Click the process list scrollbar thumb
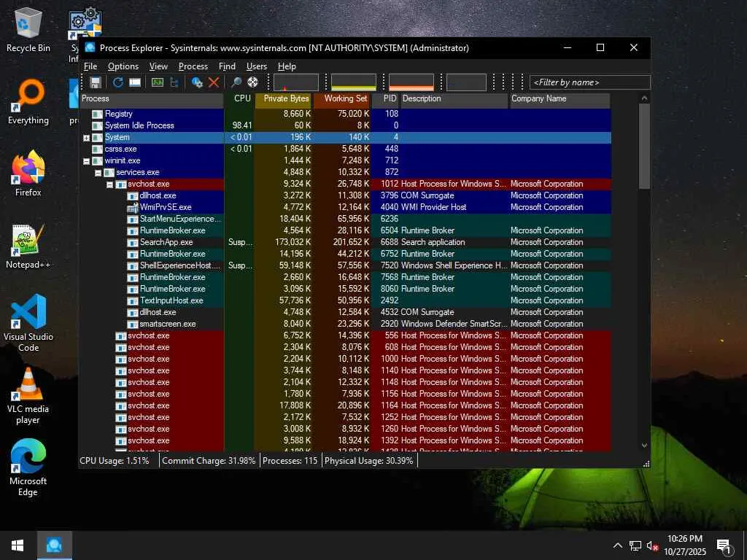 [644, 147]
